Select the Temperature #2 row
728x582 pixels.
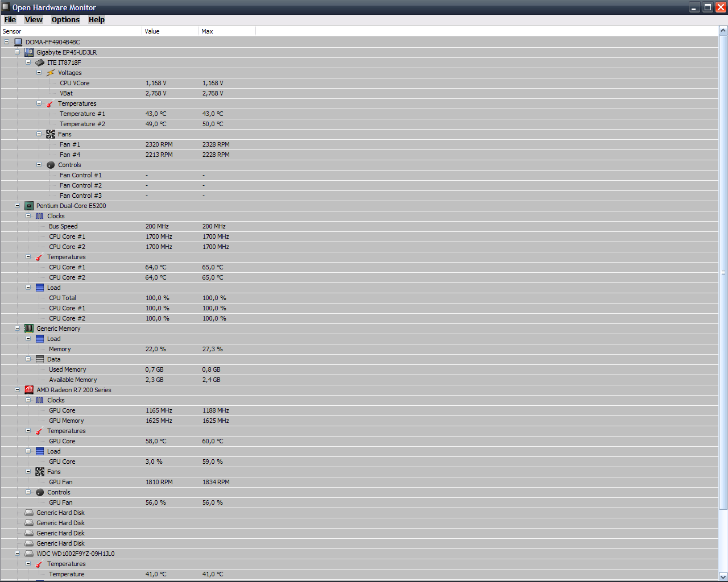[359, 124]
